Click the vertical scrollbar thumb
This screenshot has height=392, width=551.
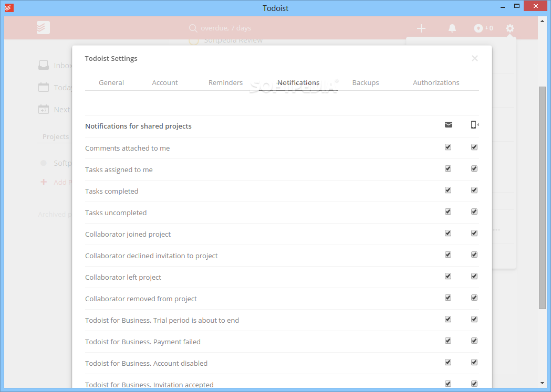click(x=542, y=198)
